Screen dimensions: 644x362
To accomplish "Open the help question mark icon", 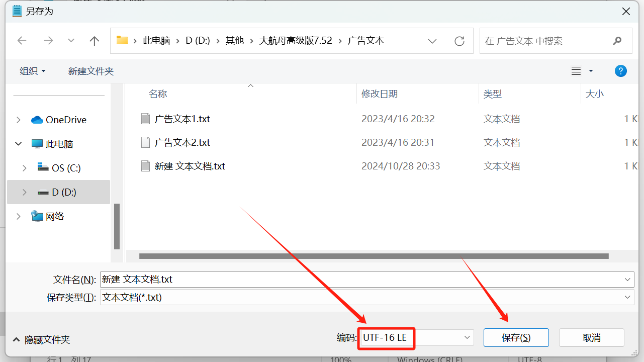I will [x=620, y=71].
